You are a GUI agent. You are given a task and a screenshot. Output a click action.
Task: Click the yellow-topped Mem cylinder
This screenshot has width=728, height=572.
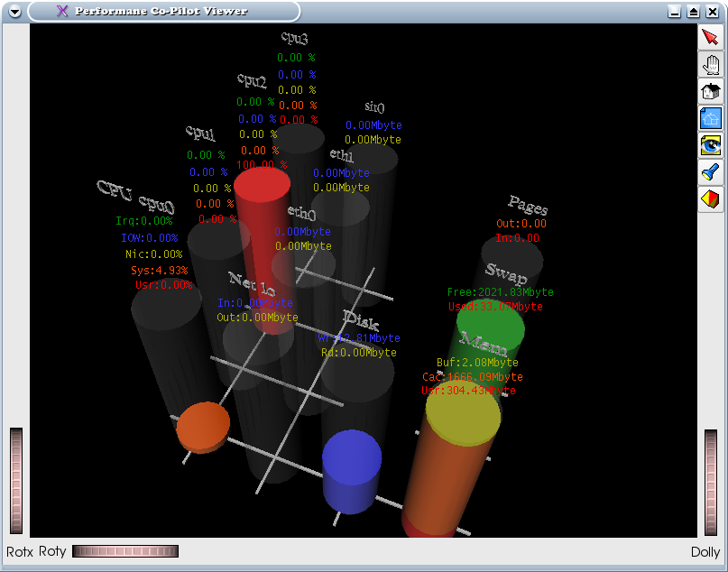[x=462, y=415]
